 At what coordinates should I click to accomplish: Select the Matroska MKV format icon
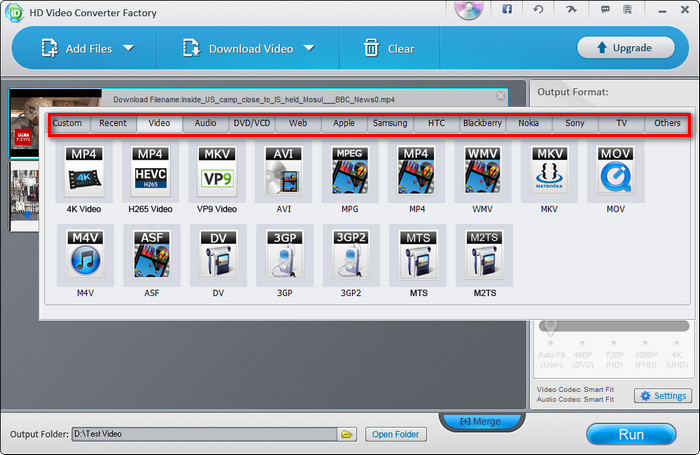549,172
